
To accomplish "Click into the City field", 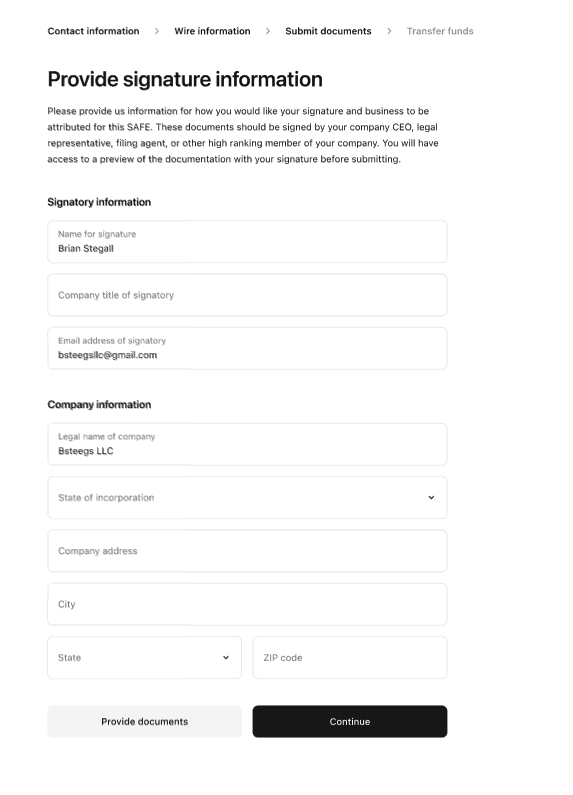I will tap(247, 604).
